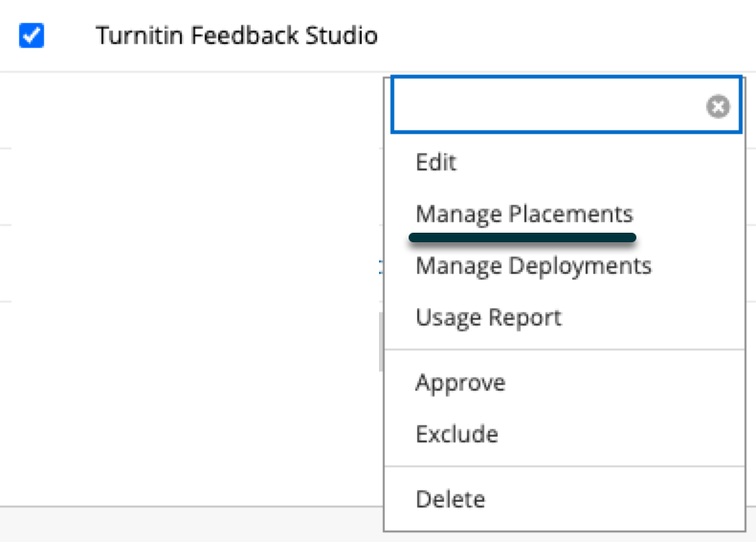Click the blue link fragment hidden behind the menu
Image resolution: width=756 pixels, height=542 pixels.
[381, 267]
